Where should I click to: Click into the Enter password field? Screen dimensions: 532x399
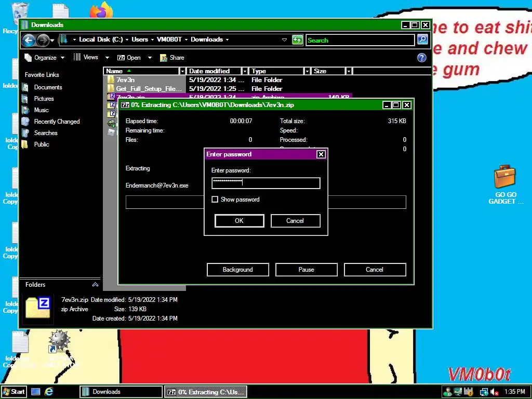pyautogui.click(x=265, y=183)
